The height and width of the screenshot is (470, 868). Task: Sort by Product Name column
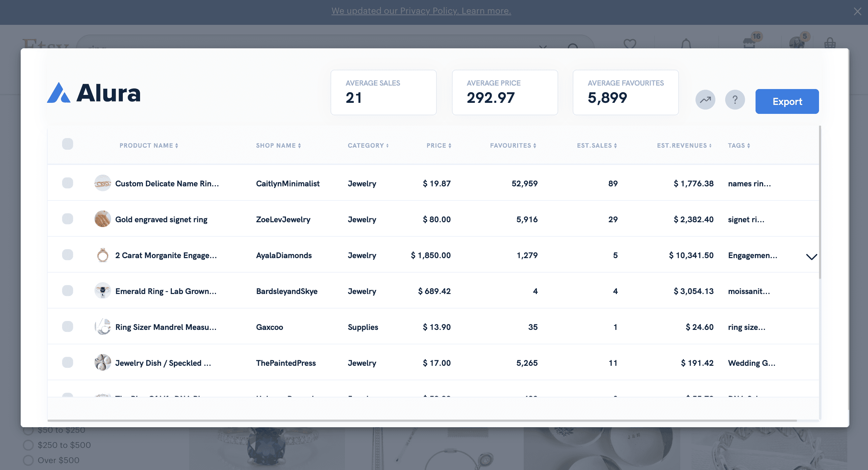[x=149, y=146]
